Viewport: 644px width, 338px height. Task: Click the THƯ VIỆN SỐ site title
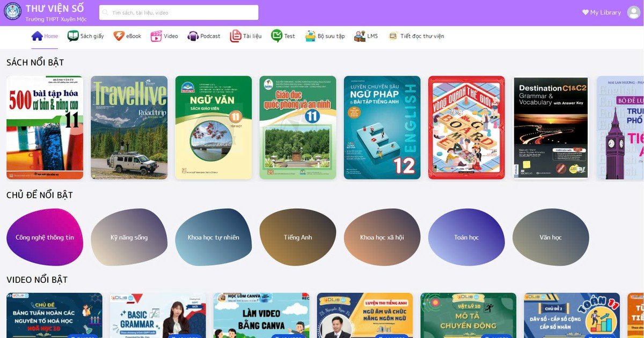55,8
